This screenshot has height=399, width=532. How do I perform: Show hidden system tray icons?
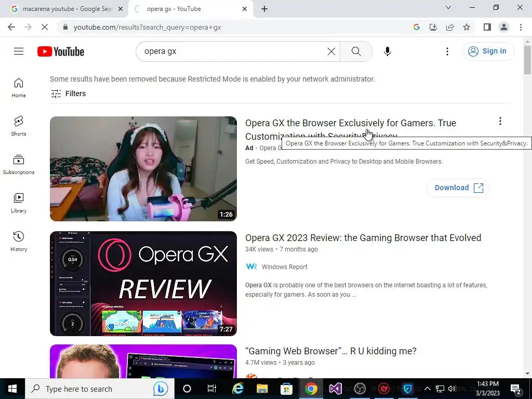pos(428,389)
